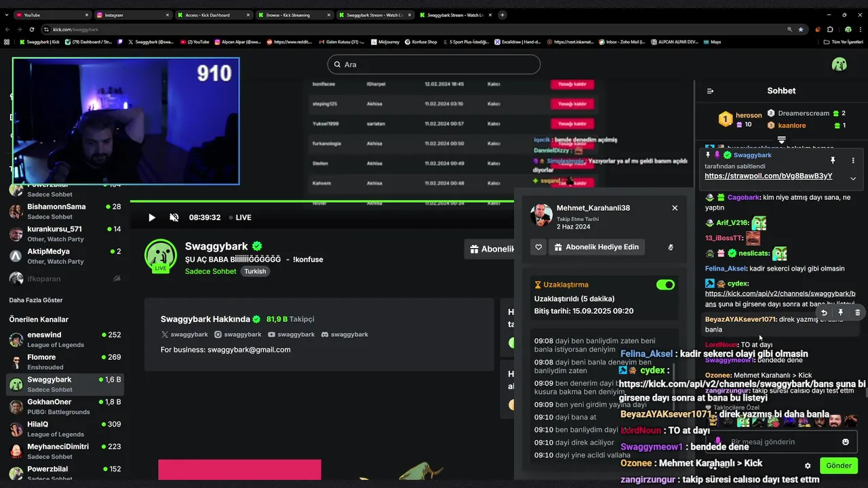Click the Ara search box
Image resolution: width=868 pixels, height=488 pixels.
coord(434,64)
